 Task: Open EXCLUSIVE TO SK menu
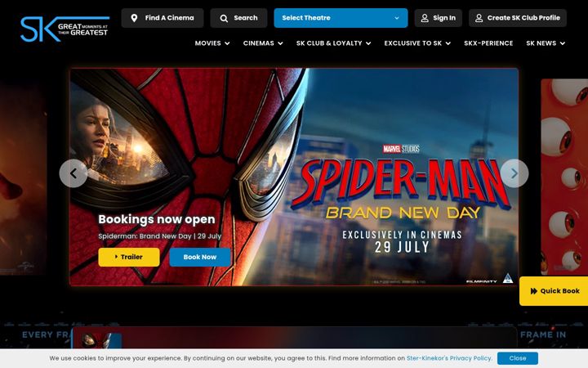(413, 43)
